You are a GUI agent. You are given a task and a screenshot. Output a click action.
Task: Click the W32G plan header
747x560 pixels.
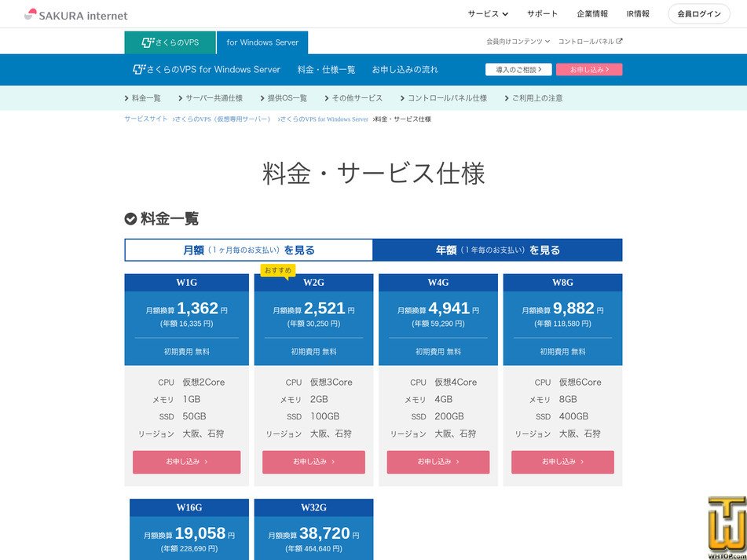314,507
